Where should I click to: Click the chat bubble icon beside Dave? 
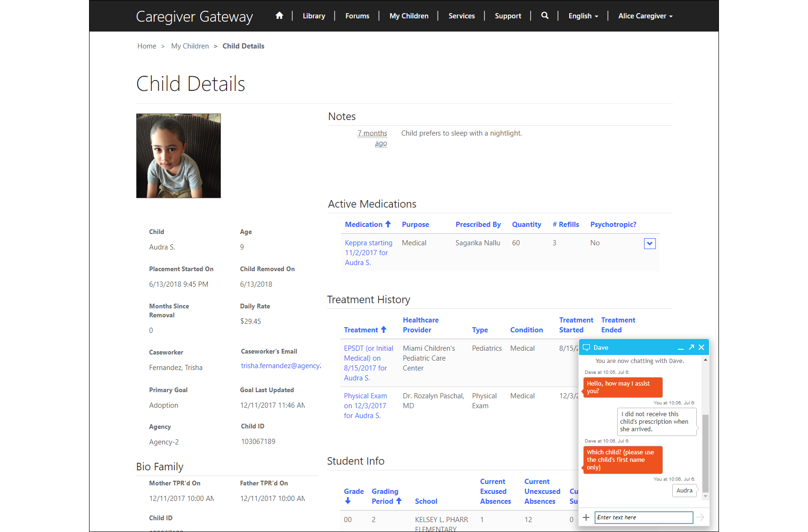(x=587, y=347)
